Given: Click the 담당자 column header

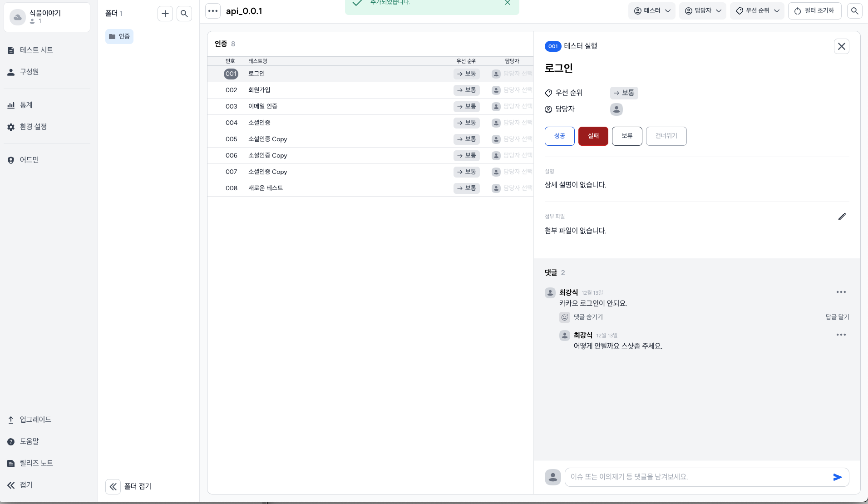Looking at the screenshot, I should 512,61.
